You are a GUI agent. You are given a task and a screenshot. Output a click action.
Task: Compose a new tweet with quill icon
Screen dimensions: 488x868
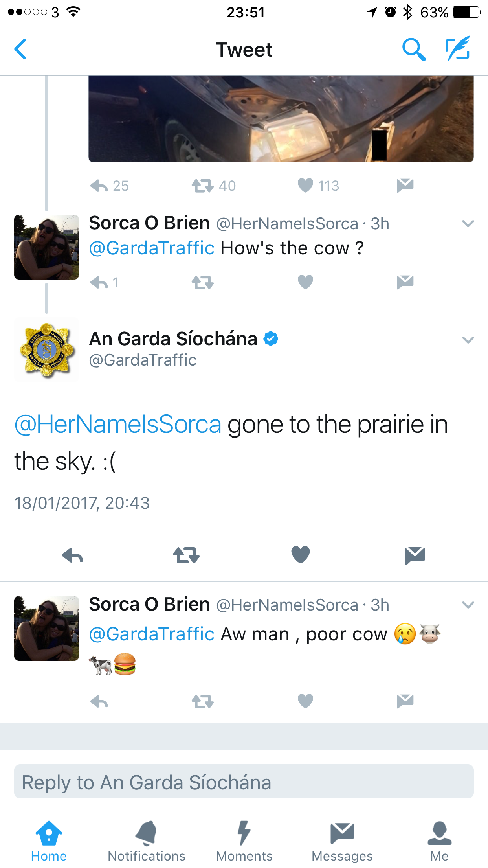458,48
